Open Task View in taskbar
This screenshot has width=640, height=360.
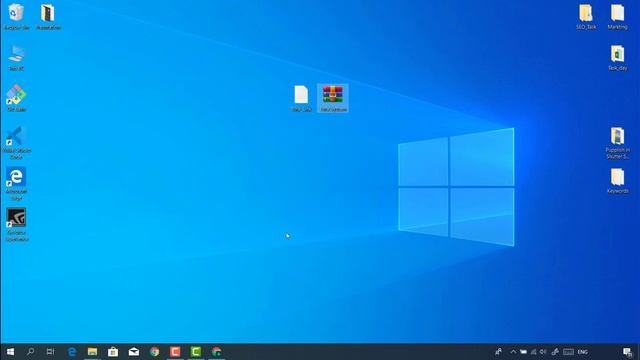tap(50, 352)
